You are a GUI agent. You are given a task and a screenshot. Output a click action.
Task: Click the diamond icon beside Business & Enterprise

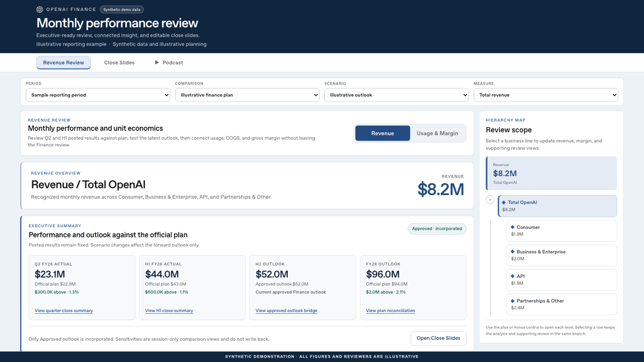(513, 252)
